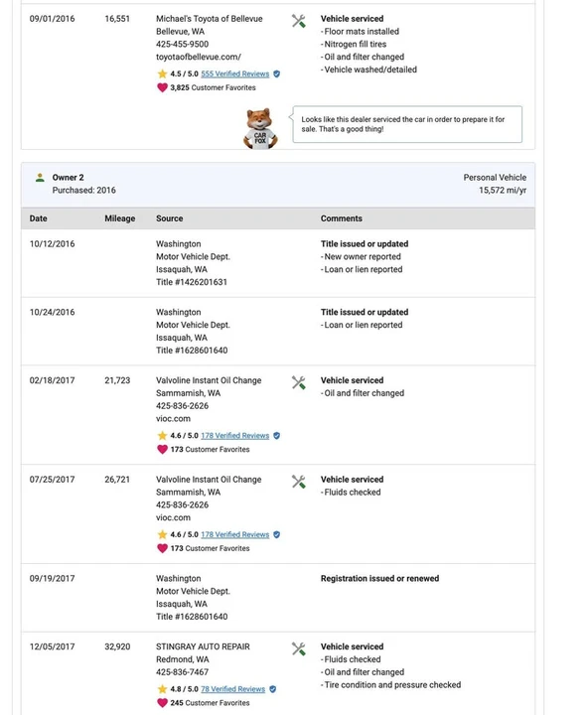This screenshot has height=715, width=588.
Task: Open 555 Verified Reviews link
Action: [x=235, y=73]
